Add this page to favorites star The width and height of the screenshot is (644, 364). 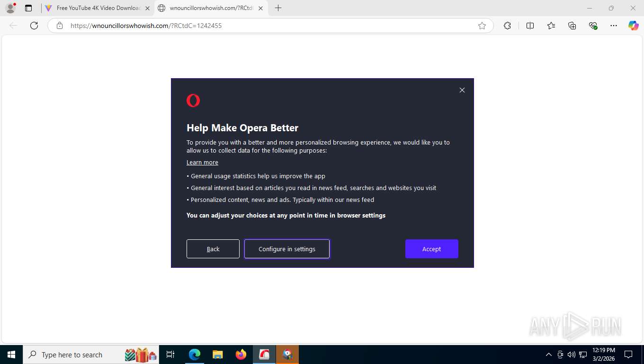point(482,26)
